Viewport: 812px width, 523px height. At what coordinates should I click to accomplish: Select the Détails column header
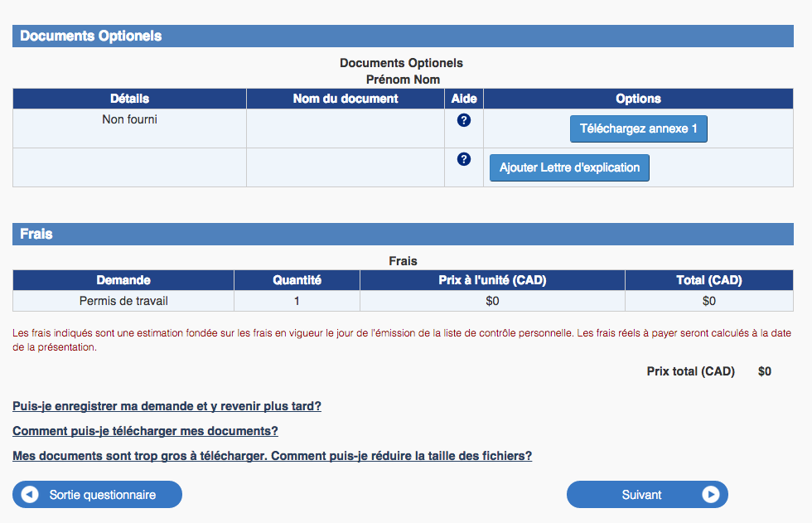tap(129, 99)
